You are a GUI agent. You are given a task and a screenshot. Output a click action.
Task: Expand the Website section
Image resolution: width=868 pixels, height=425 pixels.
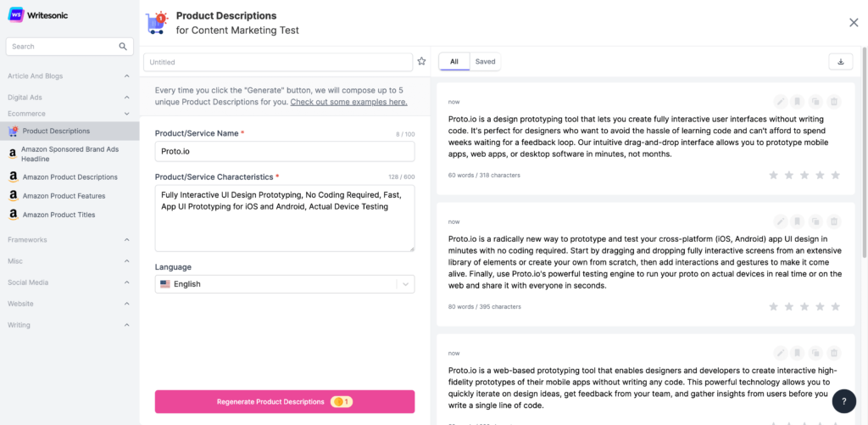point(70,304)
